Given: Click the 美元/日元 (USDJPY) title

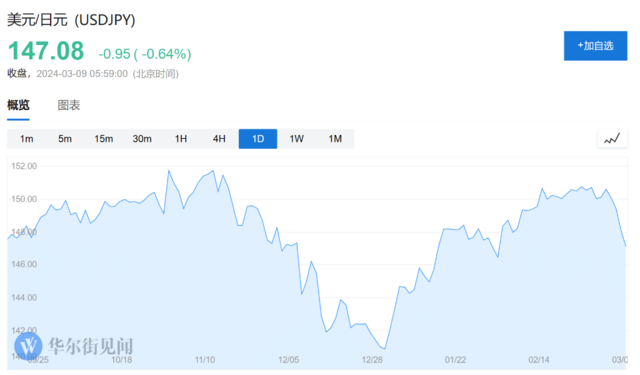Looking at the screenshot, I should pos(71,20).
